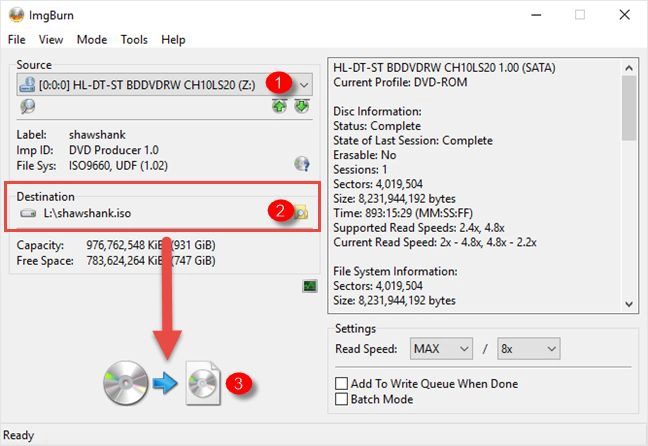The height and width of the screenshot is (446, 648).
Task: Open the View menu
Action: coord(51,40)
